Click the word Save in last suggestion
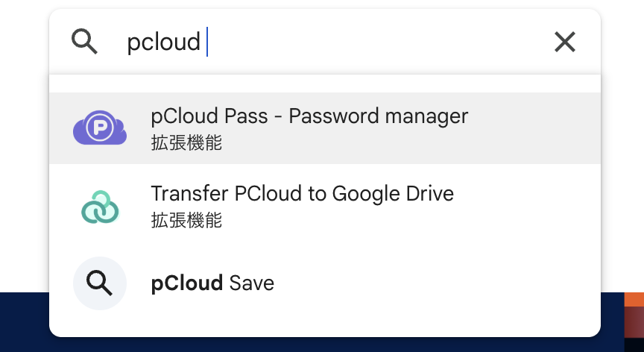 pos(252,283)
